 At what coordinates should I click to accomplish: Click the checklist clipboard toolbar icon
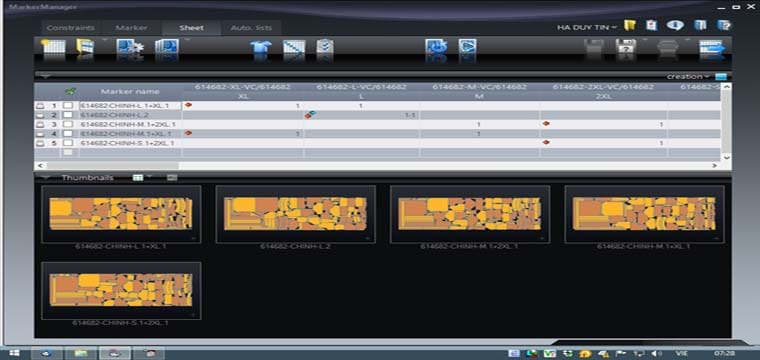click(x=324, y=47)
